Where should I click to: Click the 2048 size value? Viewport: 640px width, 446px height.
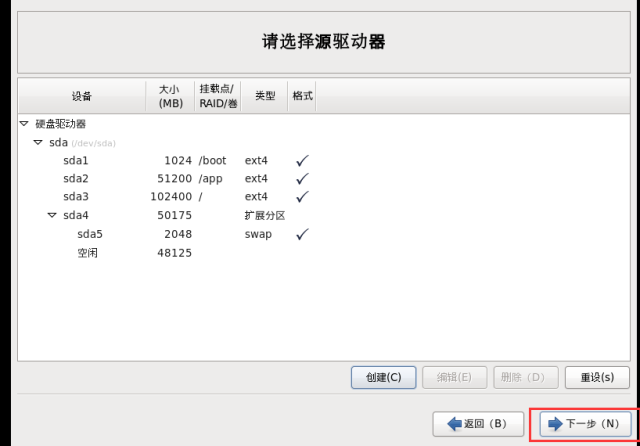(178, 234)
